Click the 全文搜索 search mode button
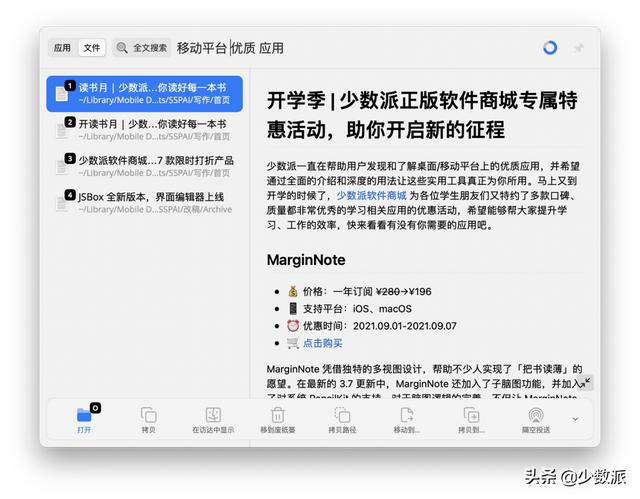This screenshot has height=499, width=640. pos(142,48)
